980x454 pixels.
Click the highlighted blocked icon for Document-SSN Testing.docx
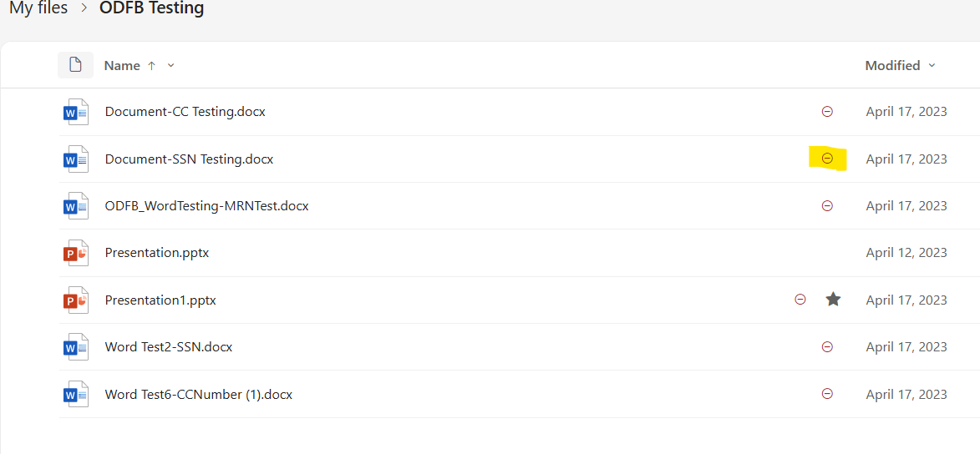(x=827, y=159)
